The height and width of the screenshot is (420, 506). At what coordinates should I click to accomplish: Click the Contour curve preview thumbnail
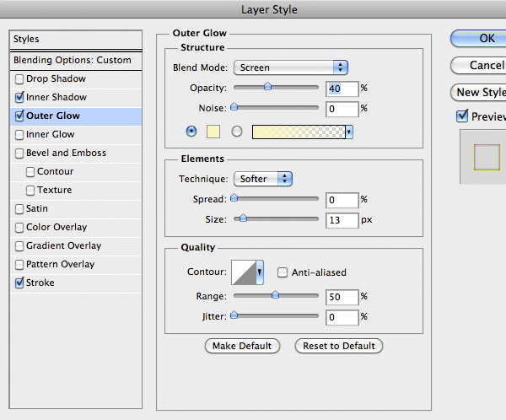(x=244, y=272)
